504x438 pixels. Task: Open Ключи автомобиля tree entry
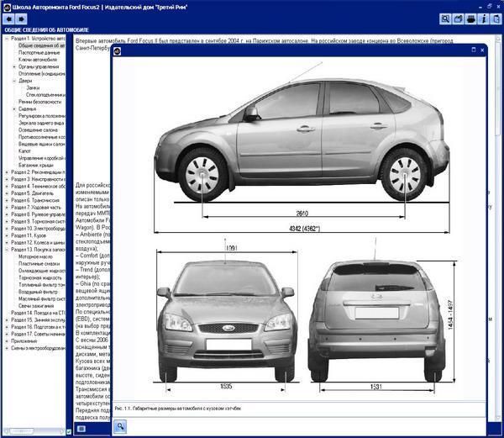[38, 60]
